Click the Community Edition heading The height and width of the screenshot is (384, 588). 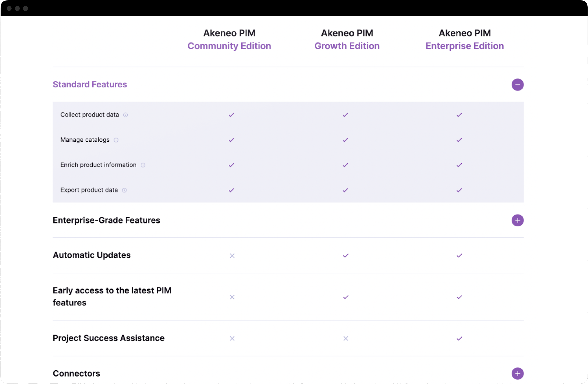[229, 46]
